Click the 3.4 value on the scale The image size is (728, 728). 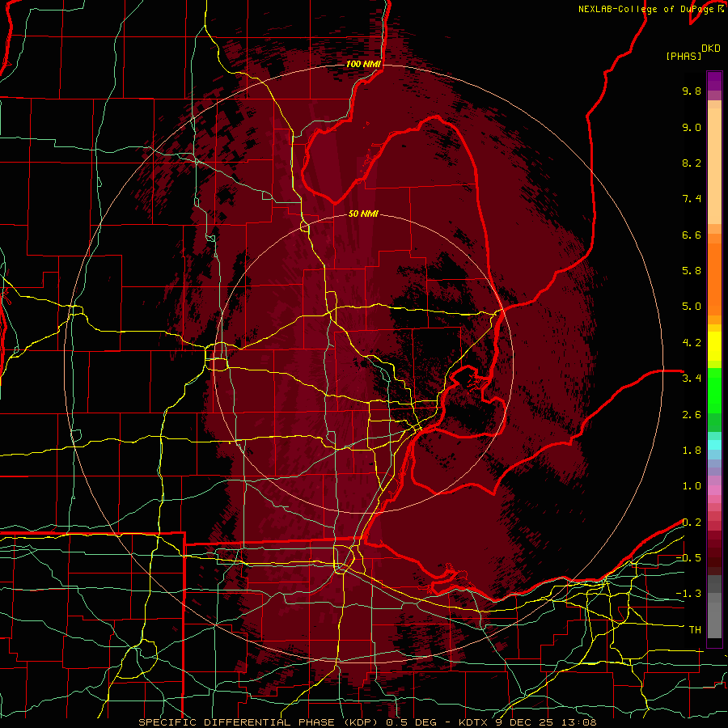tap(692, 379)
